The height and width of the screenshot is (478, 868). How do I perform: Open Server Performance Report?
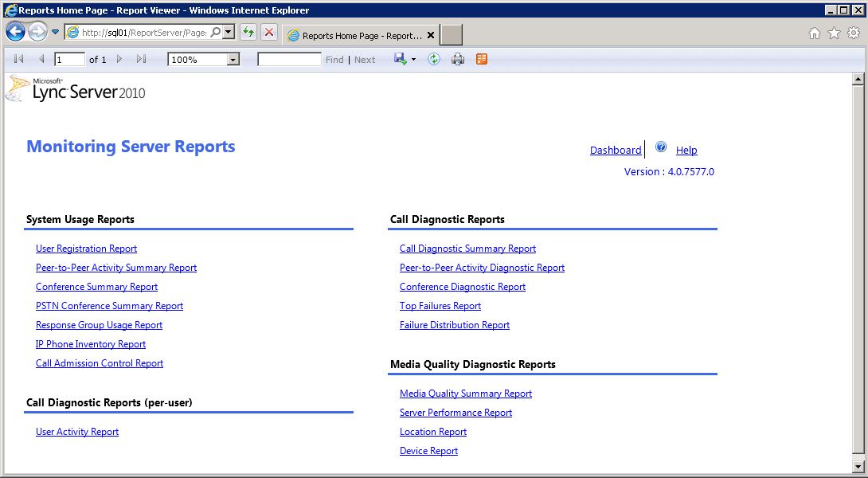point(456,413)
